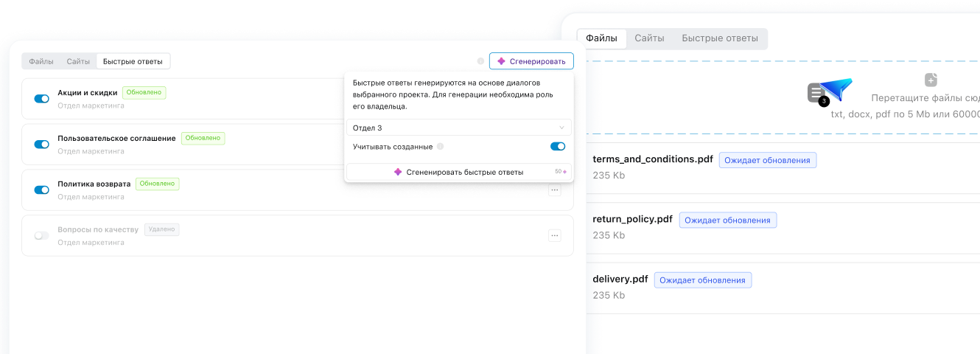Click info icon beside Сгенерировать button
980x354 pixels.
[480, 61]
